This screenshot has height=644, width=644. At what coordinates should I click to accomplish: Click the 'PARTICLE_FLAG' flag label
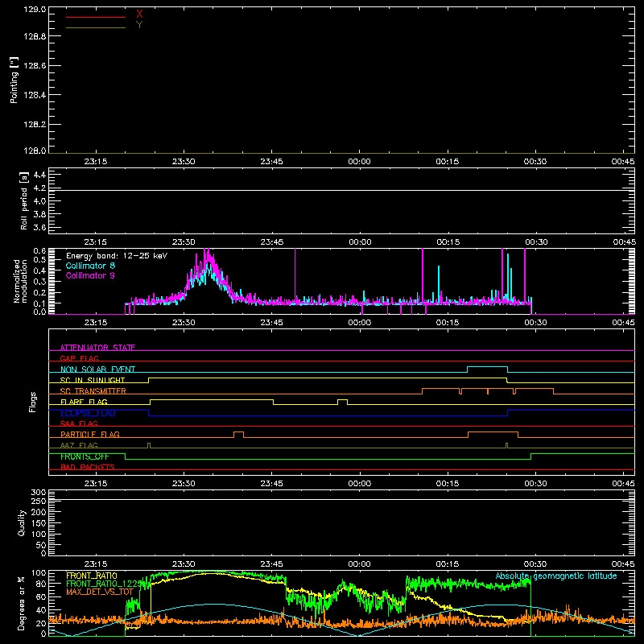coord(90,434)
